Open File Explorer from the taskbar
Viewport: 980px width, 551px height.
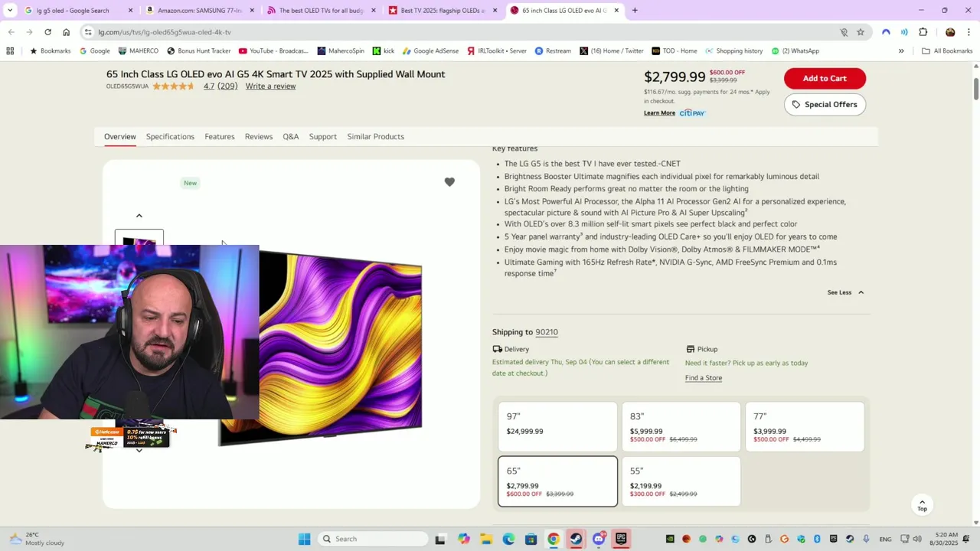486,539
